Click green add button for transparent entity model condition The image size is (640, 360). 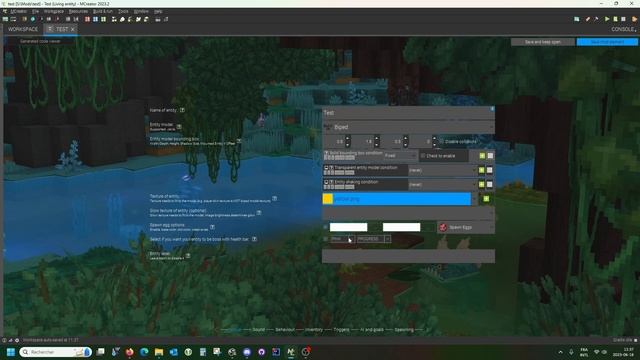482,170
